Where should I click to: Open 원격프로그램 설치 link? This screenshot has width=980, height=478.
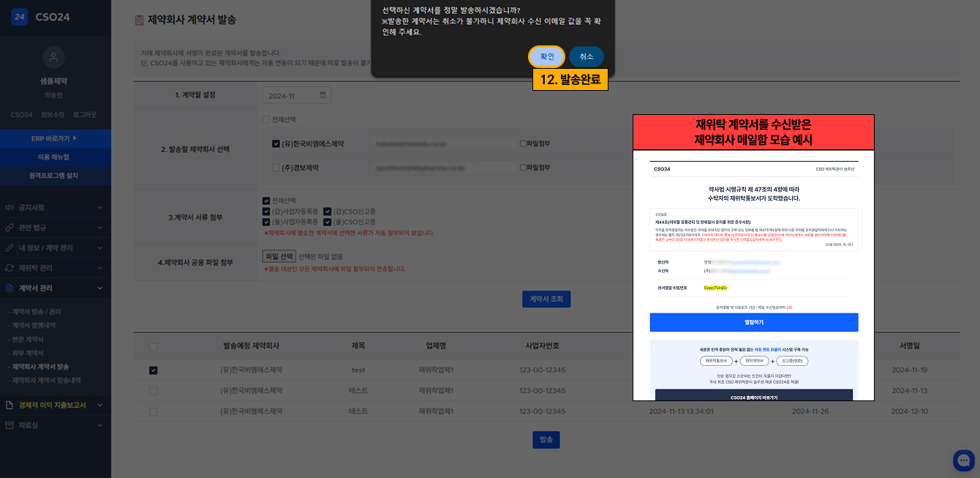click(56, 176)
